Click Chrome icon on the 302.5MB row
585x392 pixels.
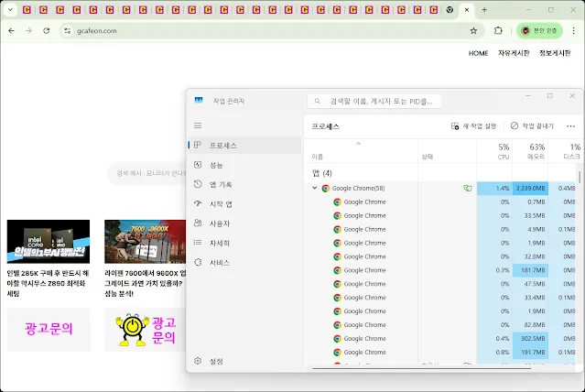tap(337, 339)
